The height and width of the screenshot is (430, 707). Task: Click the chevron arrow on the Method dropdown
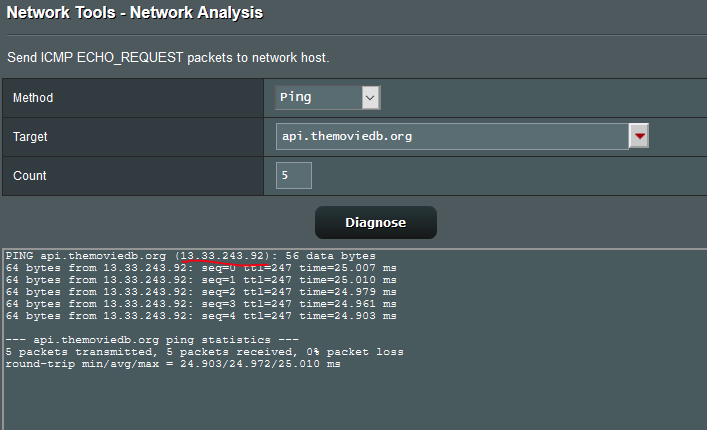point(370,97)
